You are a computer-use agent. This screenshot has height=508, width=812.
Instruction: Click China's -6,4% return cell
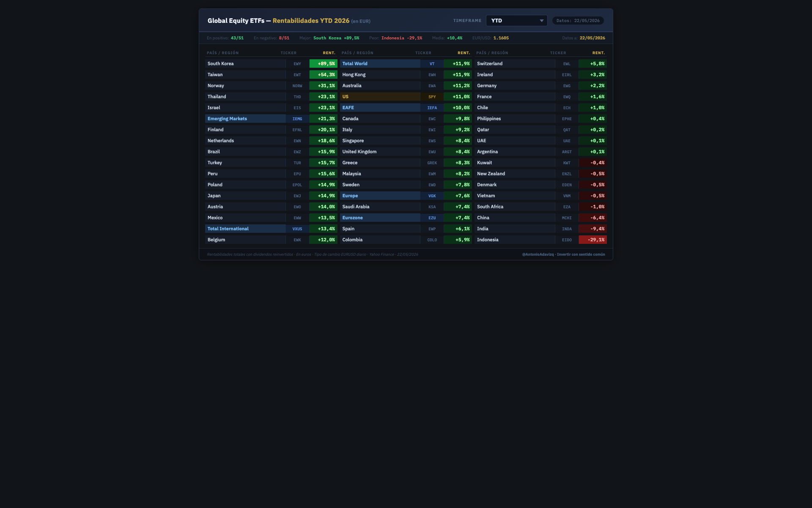click(x=593, y=218)
